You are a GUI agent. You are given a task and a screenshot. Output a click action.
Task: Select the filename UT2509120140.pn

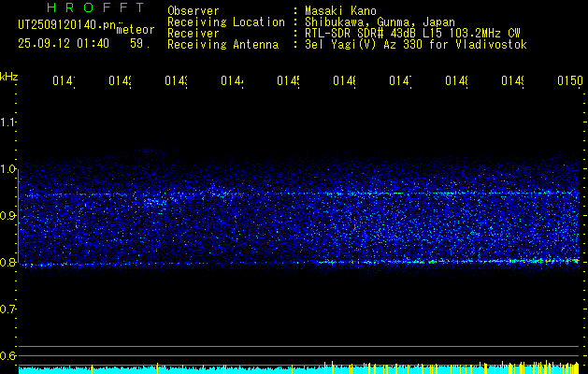[66, 24]
